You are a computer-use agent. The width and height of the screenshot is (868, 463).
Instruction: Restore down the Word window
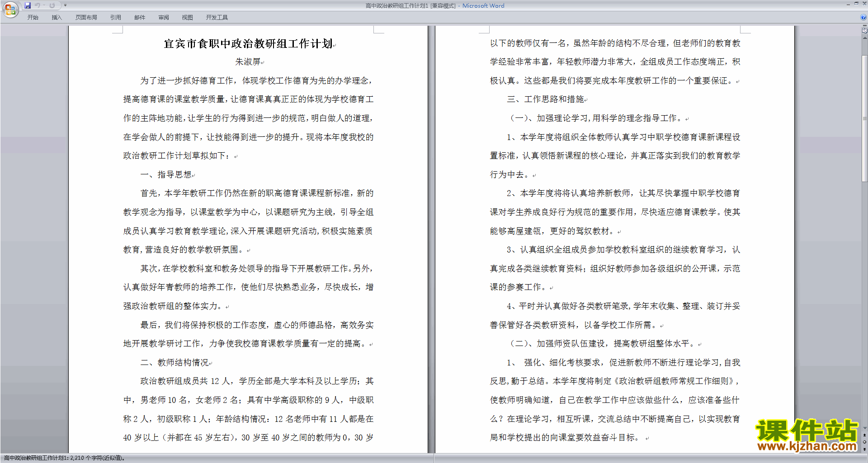pos(856,4)
